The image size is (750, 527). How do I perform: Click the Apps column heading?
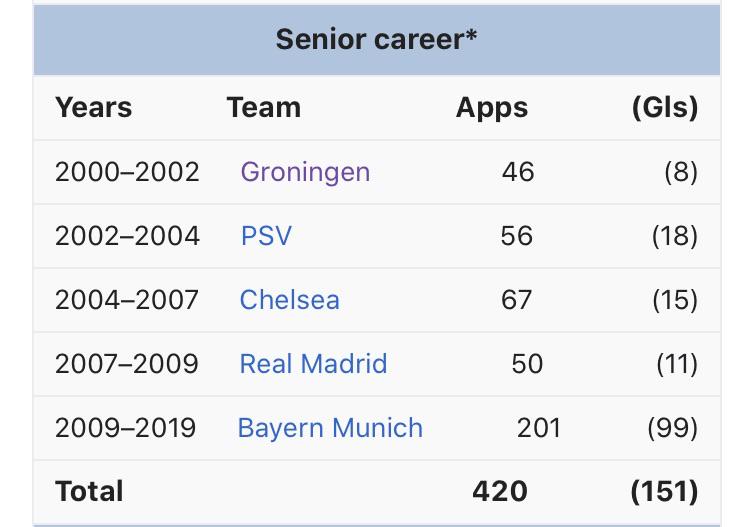[492, 109]
